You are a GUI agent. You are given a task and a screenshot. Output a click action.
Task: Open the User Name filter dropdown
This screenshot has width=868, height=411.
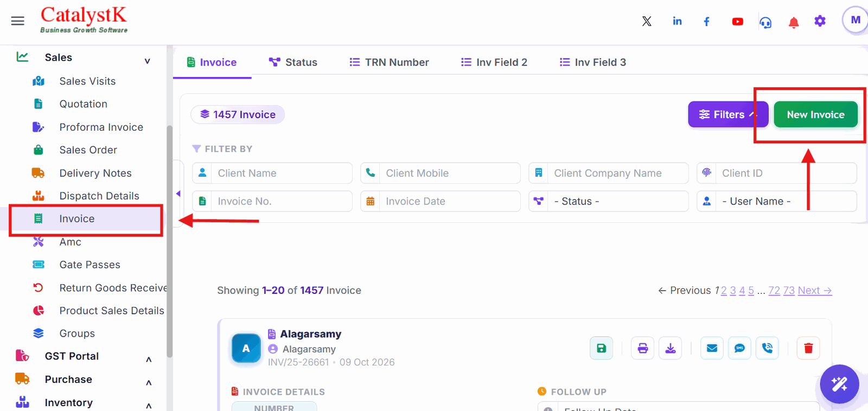777,201
